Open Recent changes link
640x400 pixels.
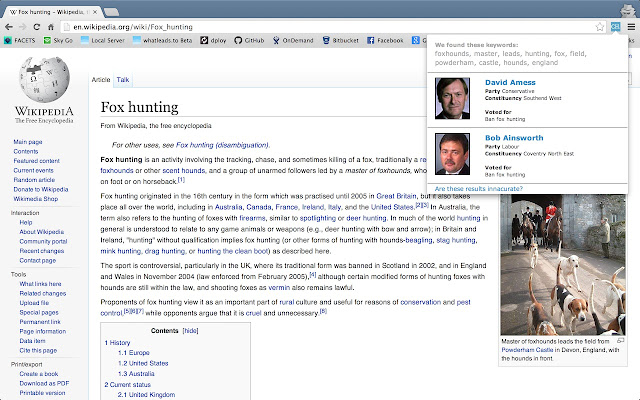tap(42, 251)
